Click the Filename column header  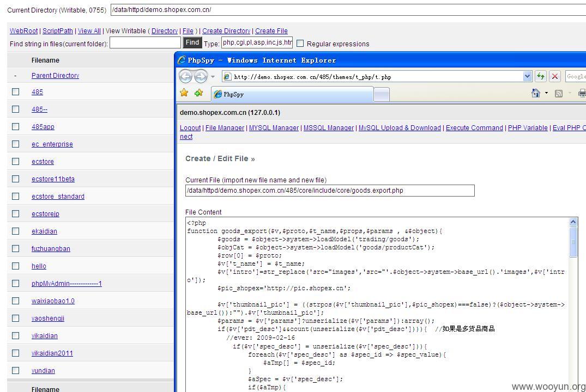tap(45, 60)
